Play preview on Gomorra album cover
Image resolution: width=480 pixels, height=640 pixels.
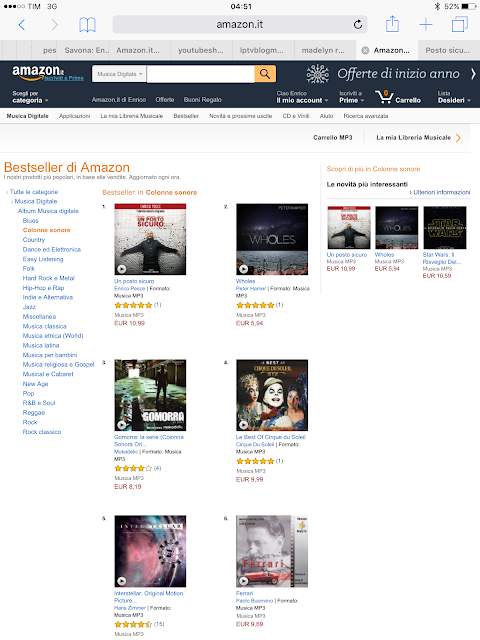point(122,425)
